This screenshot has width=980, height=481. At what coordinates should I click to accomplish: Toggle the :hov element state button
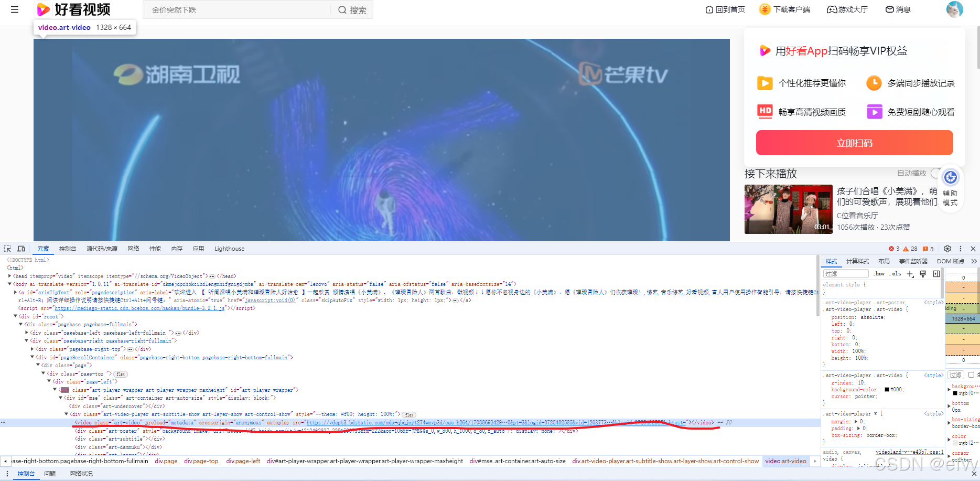coord(879,274)
